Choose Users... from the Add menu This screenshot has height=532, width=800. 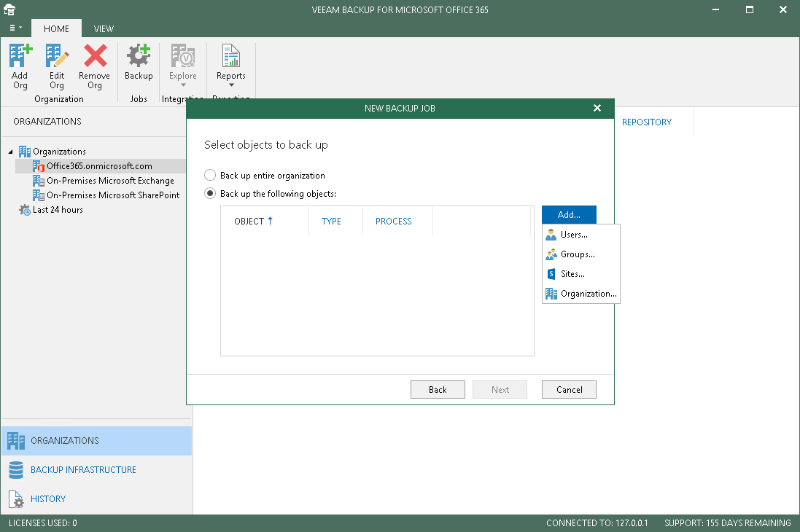tap(581, 235)
